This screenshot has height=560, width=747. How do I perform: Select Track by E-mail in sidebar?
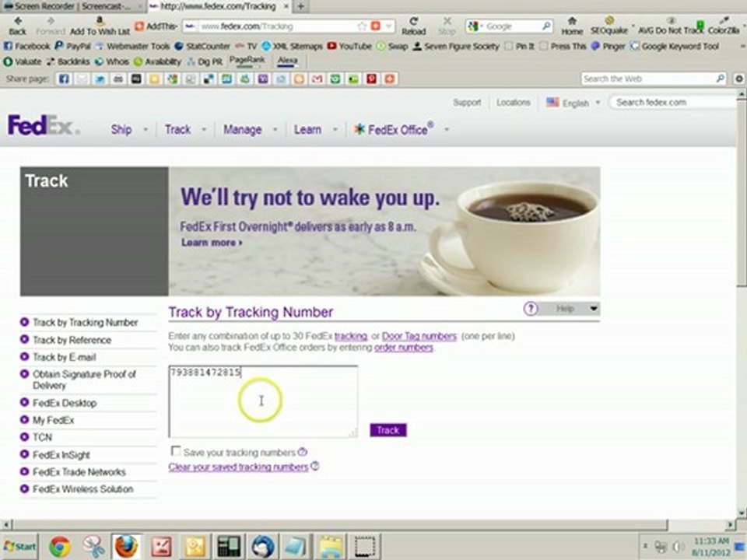65,357
